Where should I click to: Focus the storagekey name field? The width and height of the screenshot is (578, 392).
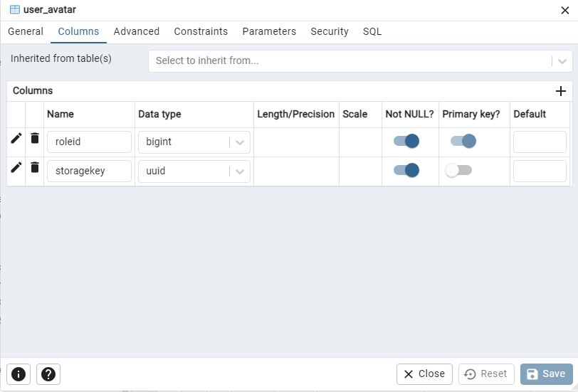pos(89,171)
